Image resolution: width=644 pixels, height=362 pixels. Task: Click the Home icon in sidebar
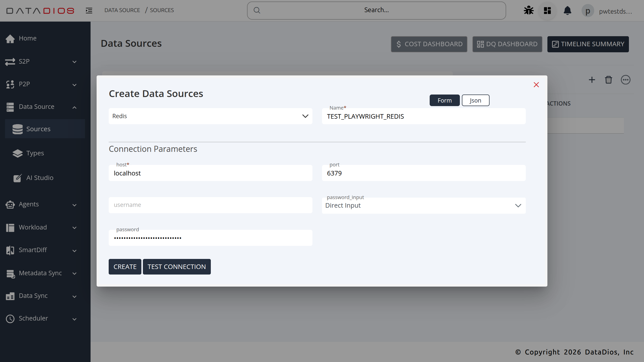click(10, 38)
